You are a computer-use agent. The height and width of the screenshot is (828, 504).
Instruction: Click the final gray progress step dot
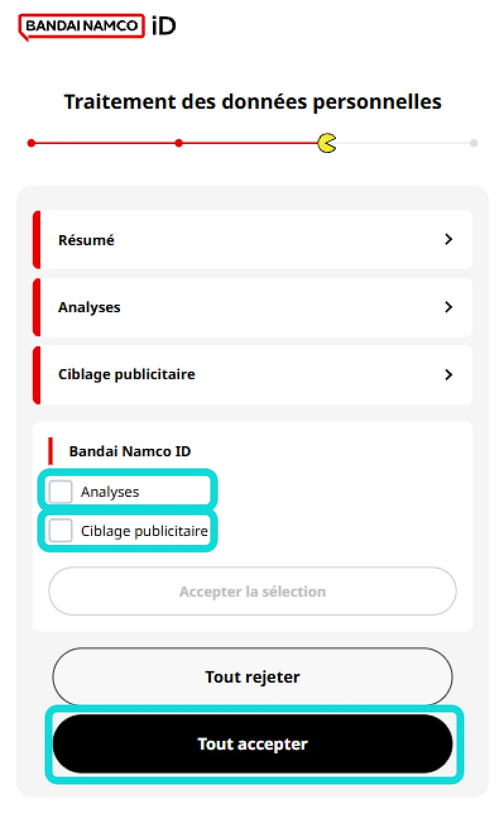474,143
